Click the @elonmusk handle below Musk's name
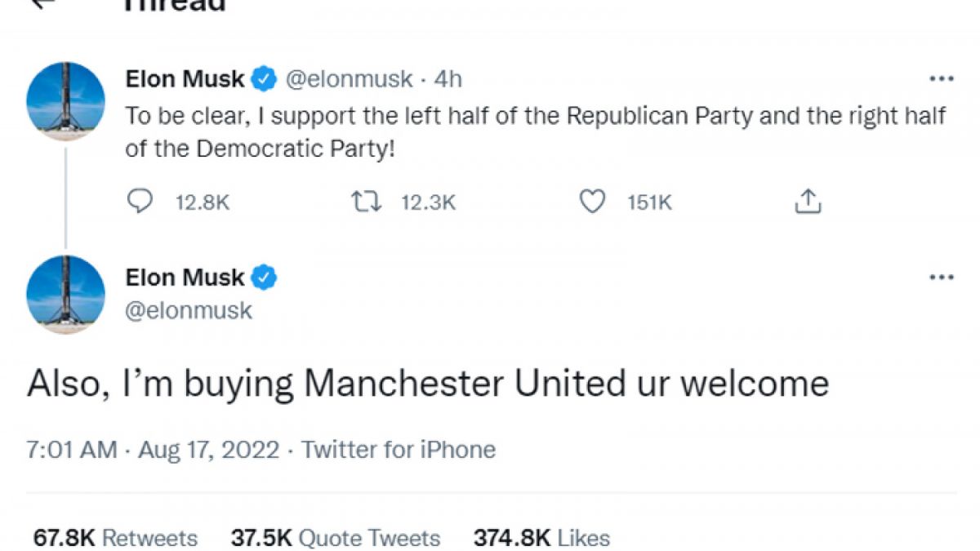This screenshot has height=551, width=980. (189, 309)
